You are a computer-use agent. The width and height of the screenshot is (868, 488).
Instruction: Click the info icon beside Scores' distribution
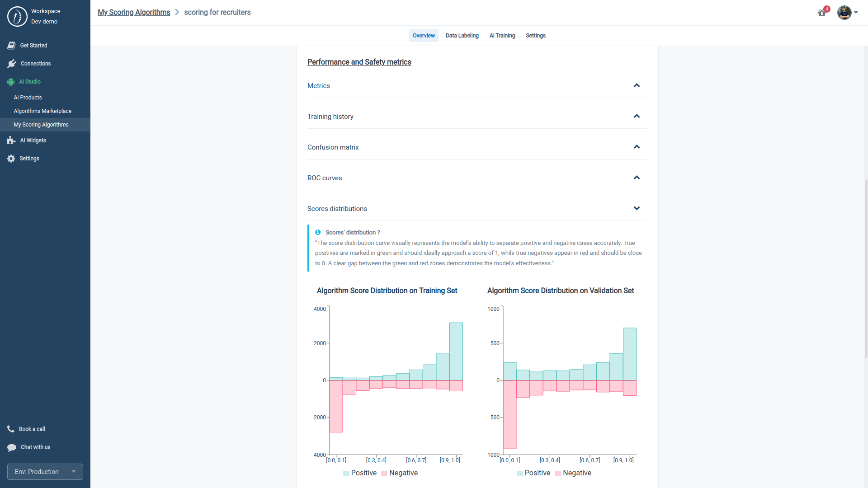[318, 232]
